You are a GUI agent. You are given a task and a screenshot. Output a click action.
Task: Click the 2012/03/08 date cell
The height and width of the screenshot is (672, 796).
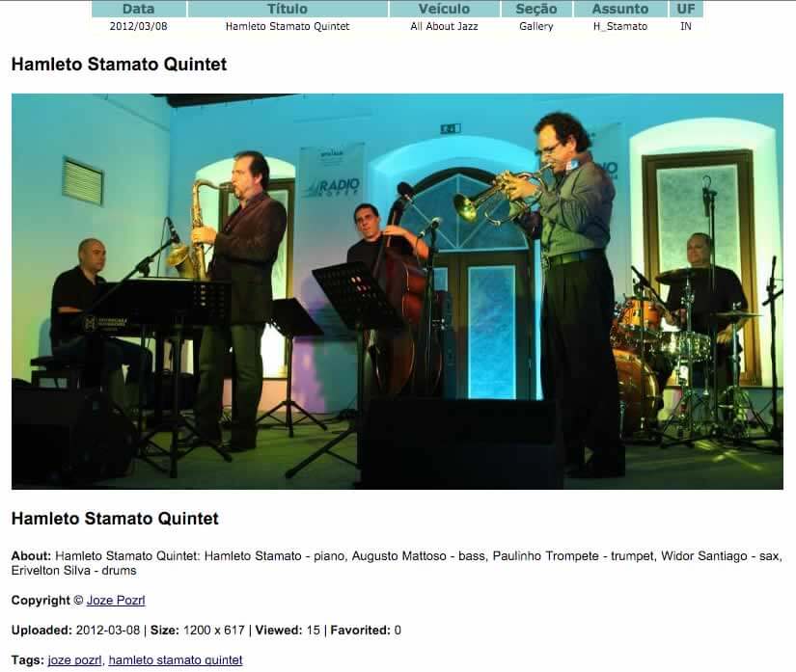pos(139,26)
